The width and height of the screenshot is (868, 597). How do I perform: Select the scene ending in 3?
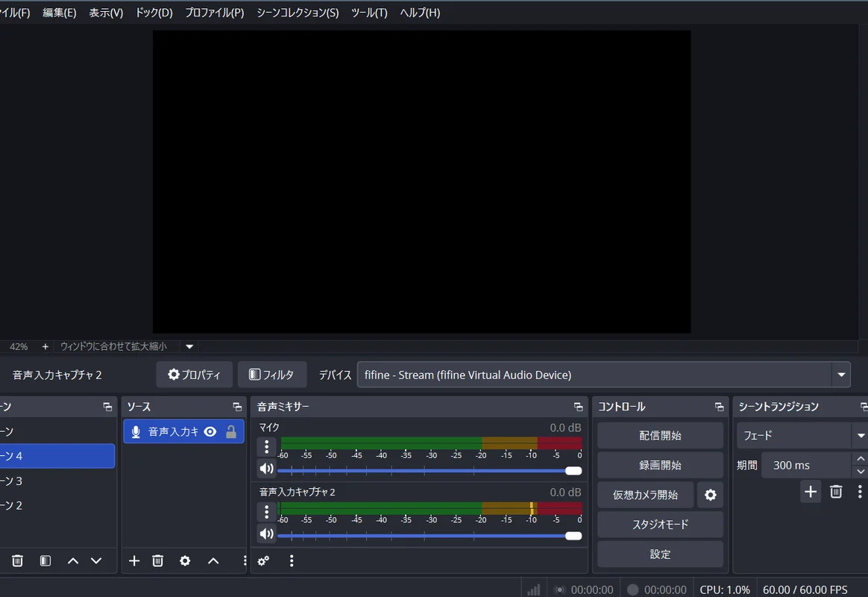57,481
